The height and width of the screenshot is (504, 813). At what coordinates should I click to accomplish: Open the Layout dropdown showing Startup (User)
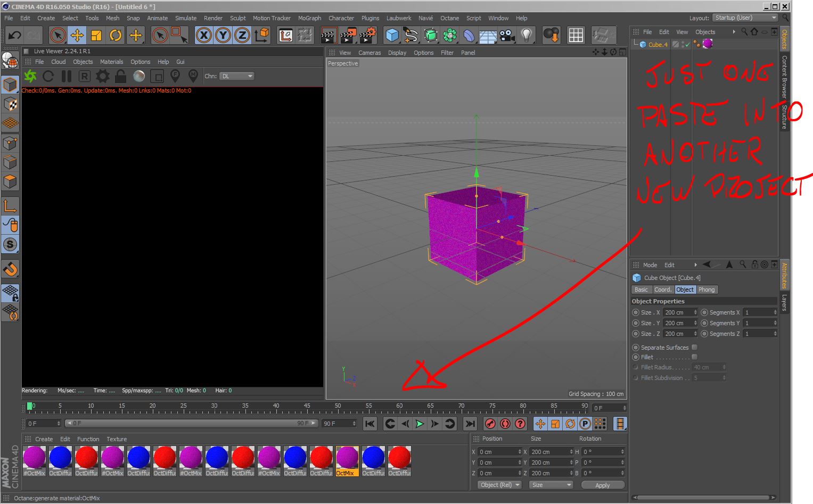[x=746, y=18]
